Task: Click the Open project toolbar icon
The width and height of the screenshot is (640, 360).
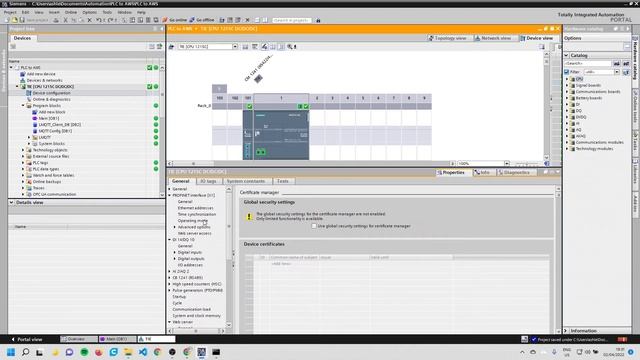Action: pos(15,20)
